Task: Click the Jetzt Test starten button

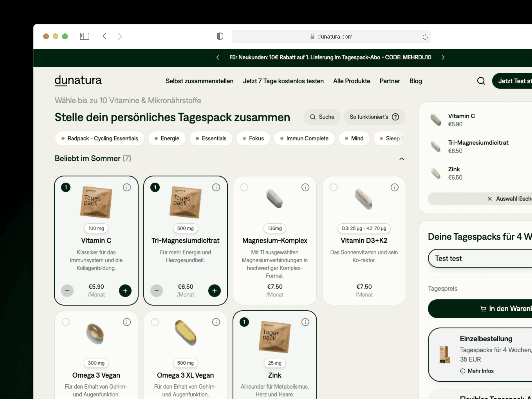Action: pyautogui.click(x=512, y=81)
